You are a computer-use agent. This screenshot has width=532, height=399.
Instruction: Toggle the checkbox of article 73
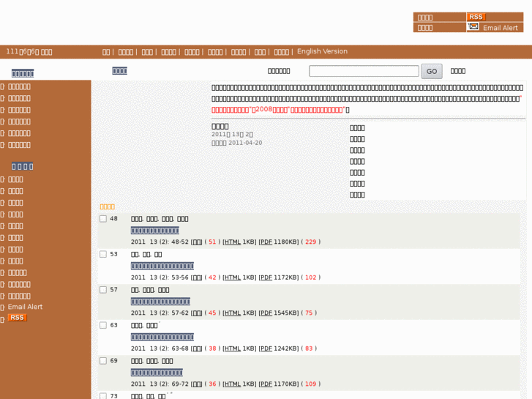103,396
